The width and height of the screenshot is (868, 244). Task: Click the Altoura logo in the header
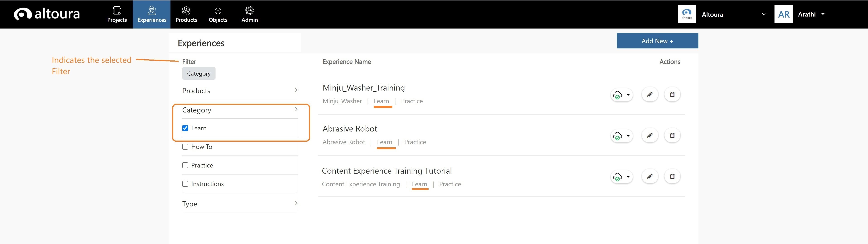(x=47, y=14)
